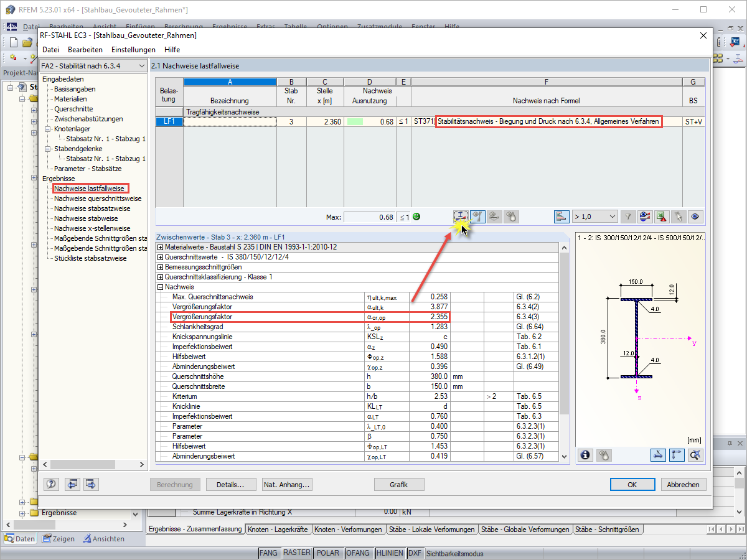The height and width of the screenshot is (560, 747).
Task: Expand Querschnittswerte IS 380/150/12/12/4 row
Action: (160, 257)
